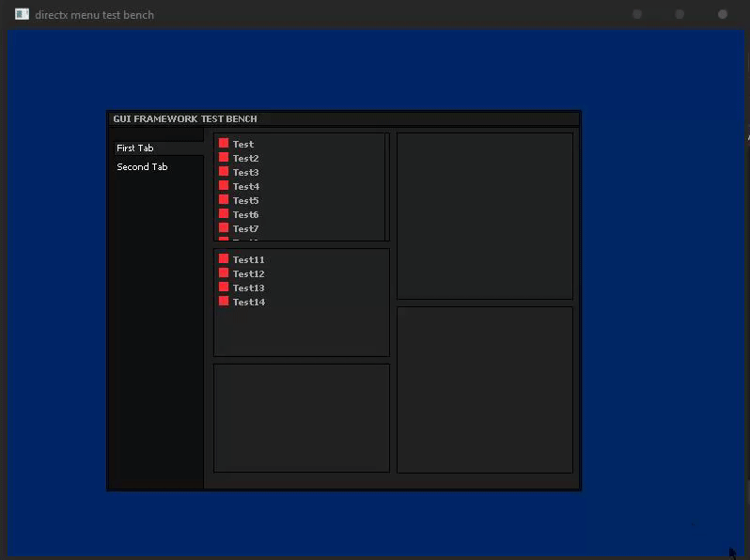
Task: Toggle the red checkbox next to Test
Action: [x=224, y=143]
